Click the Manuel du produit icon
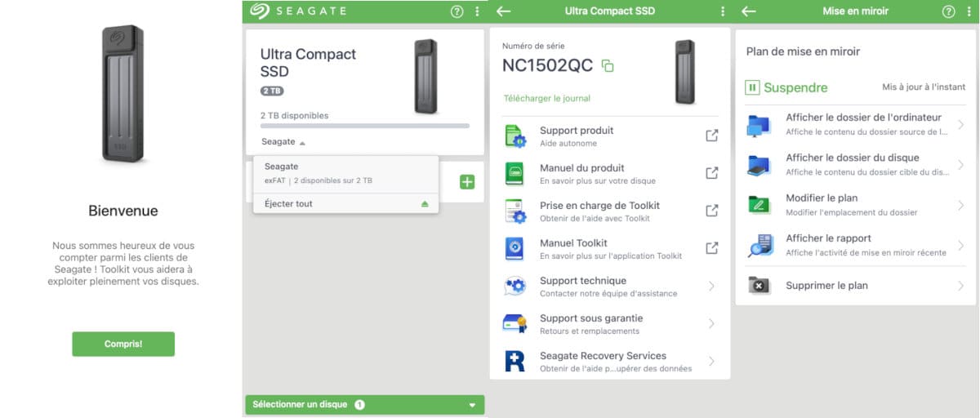The image size is (980, 418). pos(514,174)
